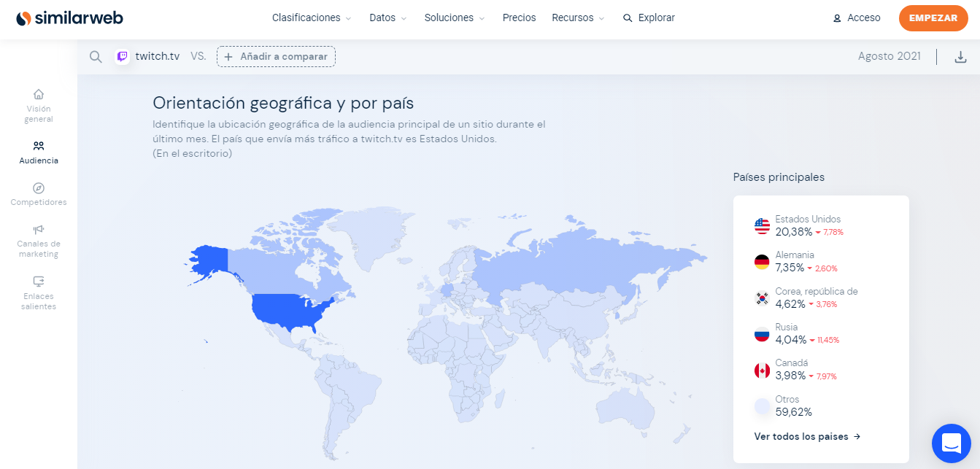Click the Orientación geográfica y por país heading

[x=283, y=102]
